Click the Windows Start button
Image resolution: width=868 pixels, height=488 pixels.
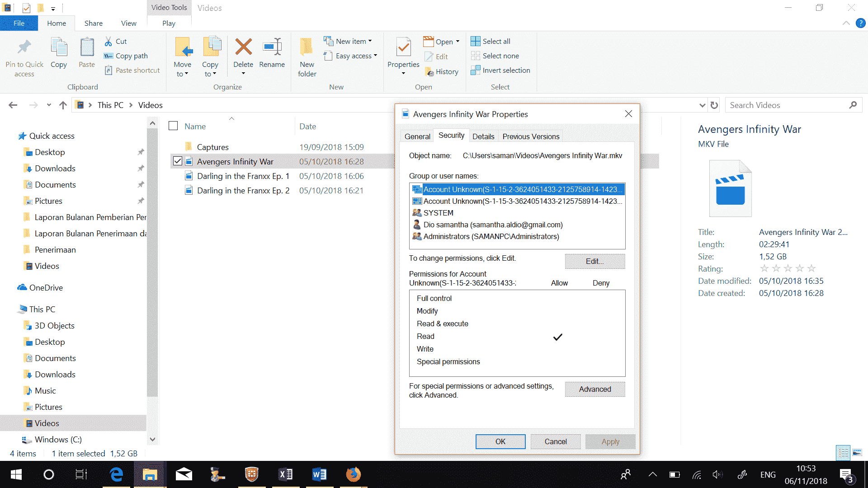[x=16, y=474]
